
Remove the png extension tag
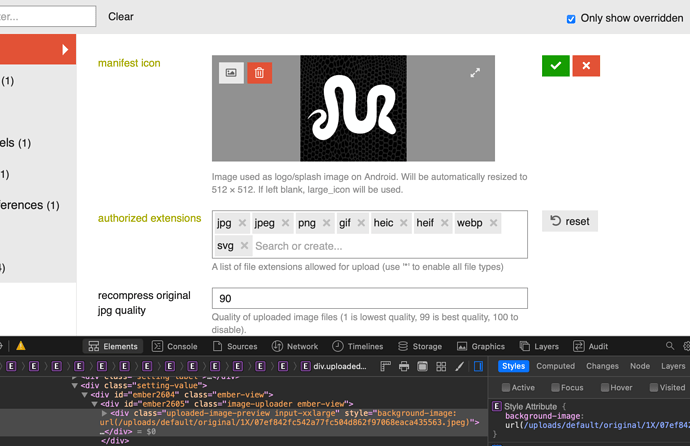coord(326,223)
